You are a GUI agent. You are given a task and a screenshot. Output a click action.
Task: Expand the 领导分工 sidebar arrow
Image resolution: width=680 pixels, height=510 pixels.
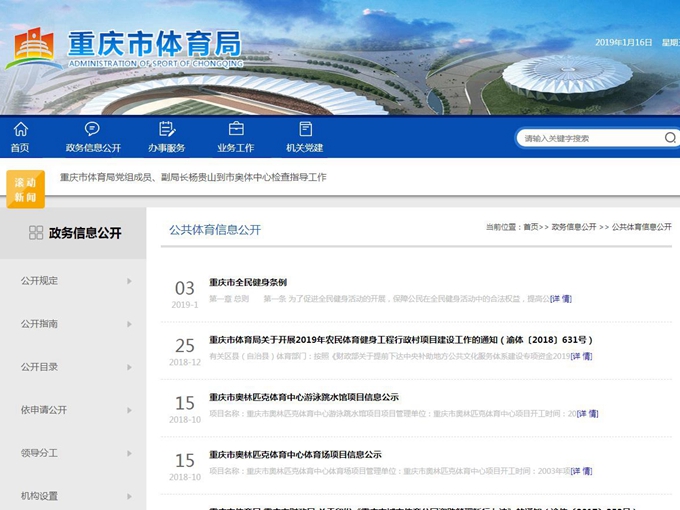point(129,453)
